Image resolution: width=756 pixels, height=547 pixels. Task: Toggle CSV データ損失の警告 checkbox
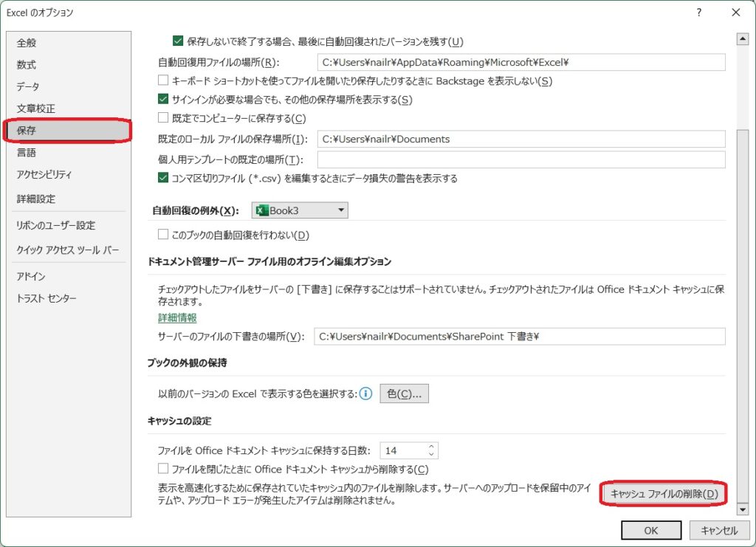click(x=163, y=177)
